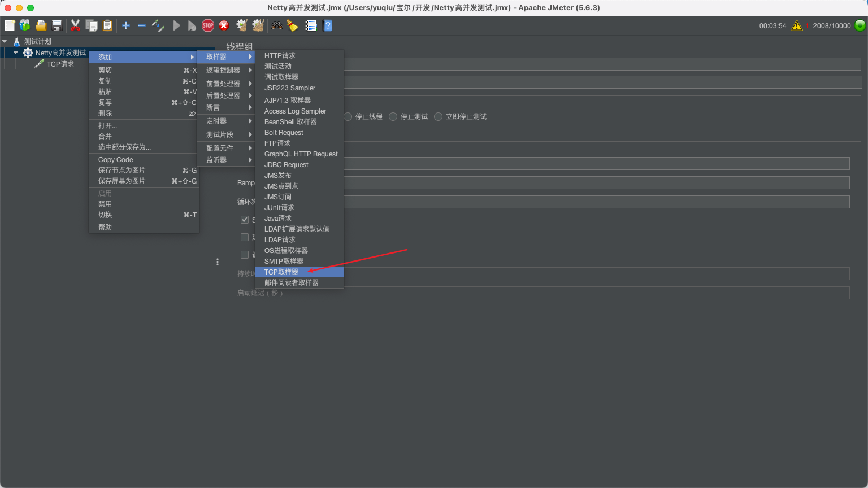Click 帮助 in the context menu
The width and height of the screenshot is (868, 488).
pyautogui.click(x=144, y=227)
